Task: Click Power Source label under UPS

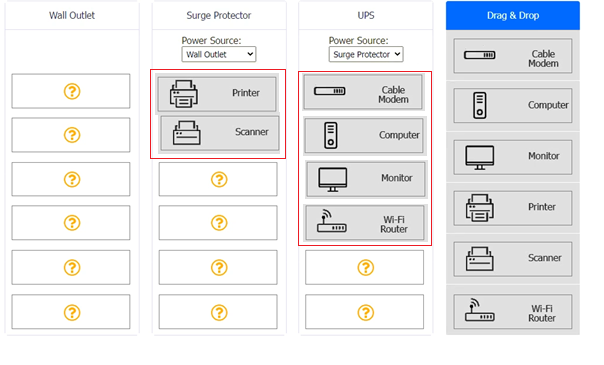Action: pos(358,40)
